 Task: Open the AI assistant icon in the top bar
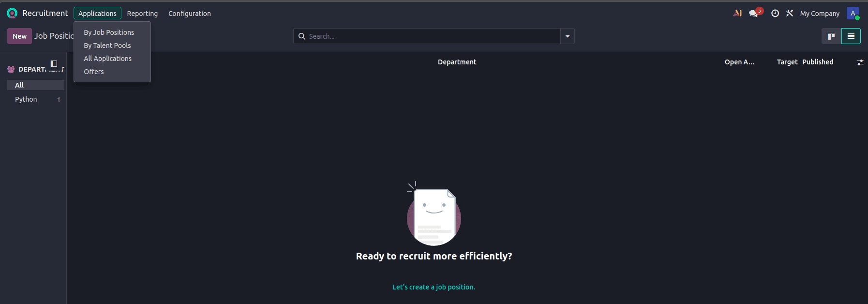tap(737, 13)
